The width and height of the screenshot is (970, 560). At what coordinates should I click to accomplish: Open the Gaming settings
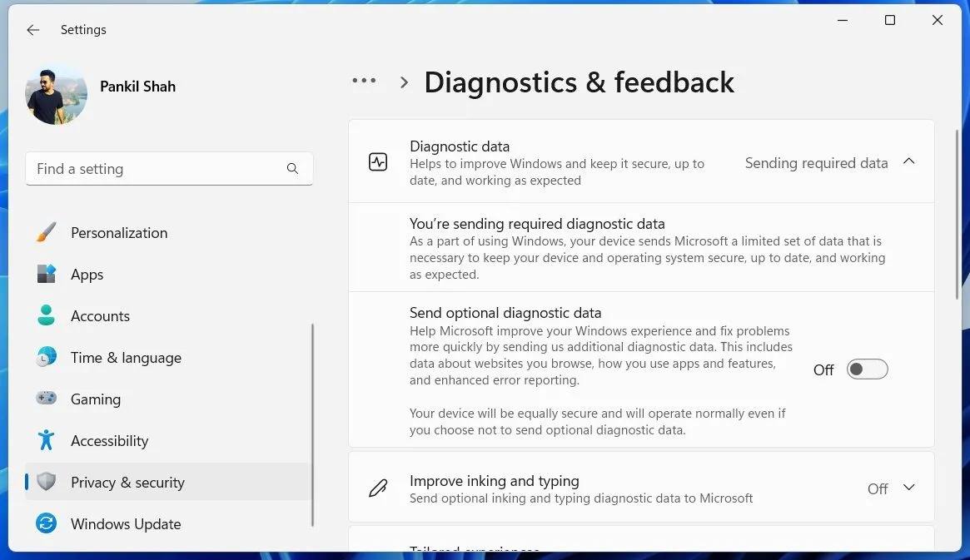click(95, 399)
